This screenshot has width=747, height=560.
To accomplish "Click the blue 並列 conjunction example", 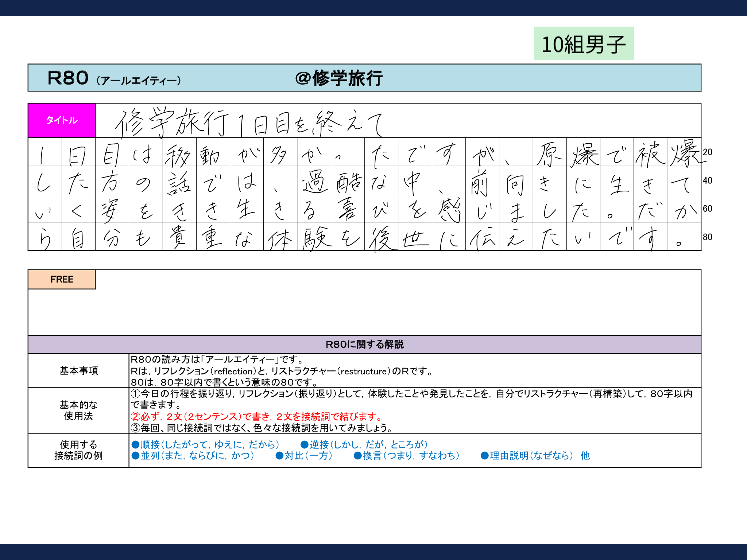I will pyautogui.click(x=193, y=456).
